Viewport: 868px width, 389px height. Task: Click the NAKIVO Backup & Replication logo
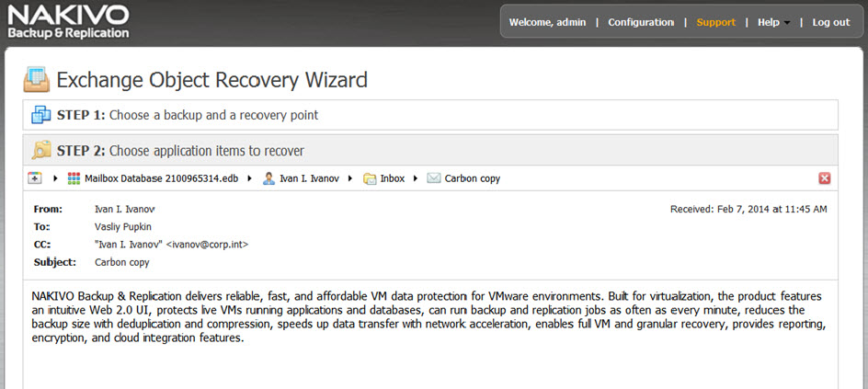[x=68, y=21]
